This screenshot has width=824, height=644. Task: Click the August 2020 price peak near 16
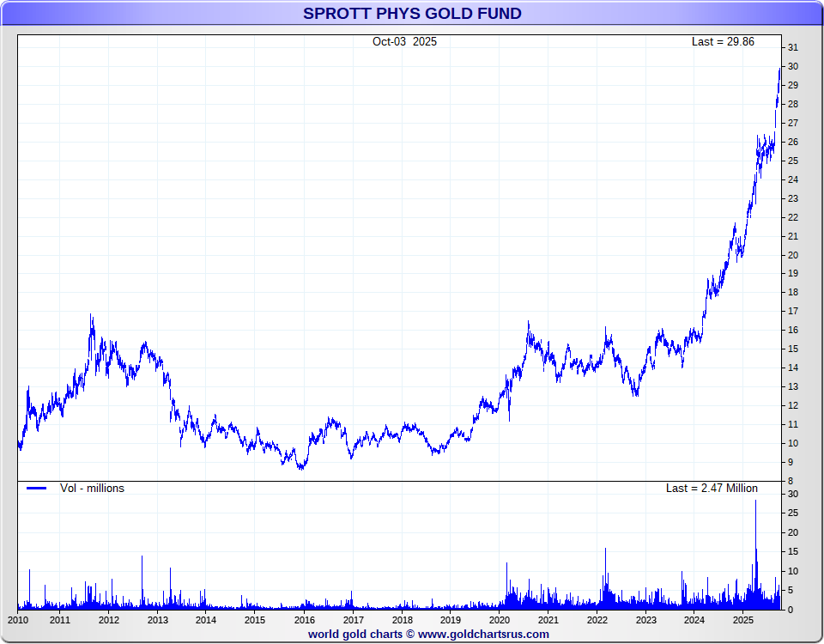(x=528, y=322)
